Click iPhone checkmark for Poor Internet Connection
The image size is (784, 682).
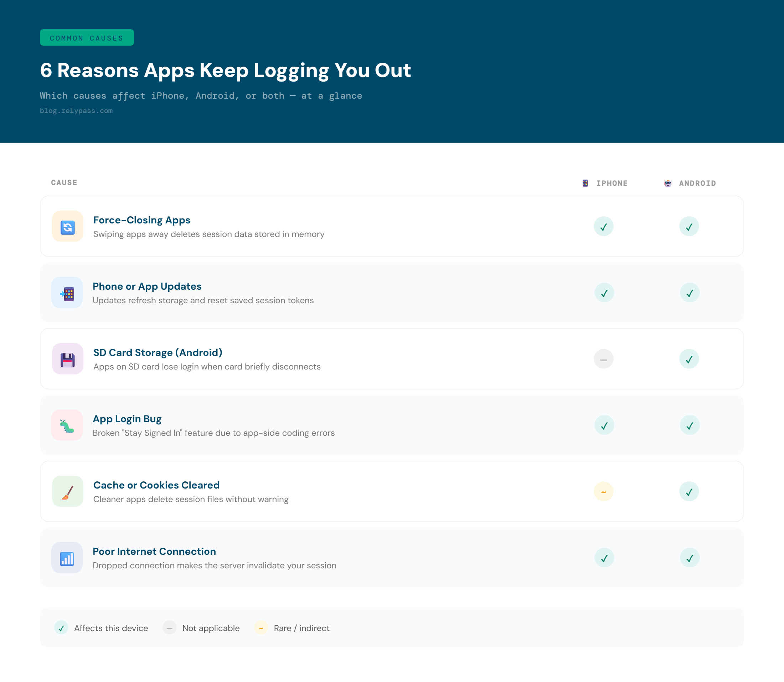pyautogui.click(x=604, y=558)
